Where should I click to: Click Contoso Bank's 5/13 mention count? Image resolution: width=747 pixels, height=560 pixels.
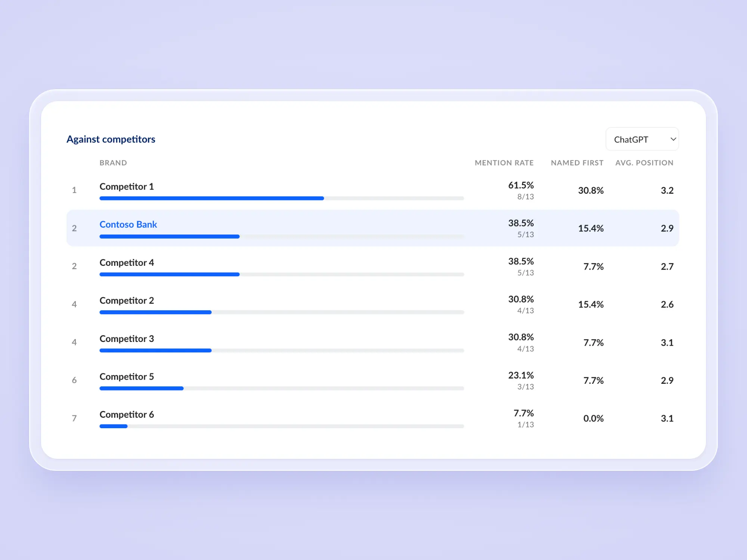click(x=526, y=235)
